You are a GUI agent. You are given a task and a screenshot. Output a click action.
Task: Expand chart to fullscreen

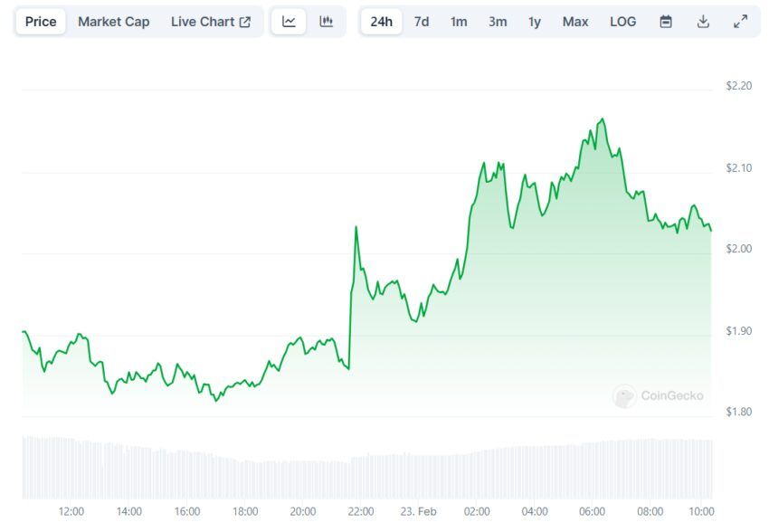pos(740,22)
